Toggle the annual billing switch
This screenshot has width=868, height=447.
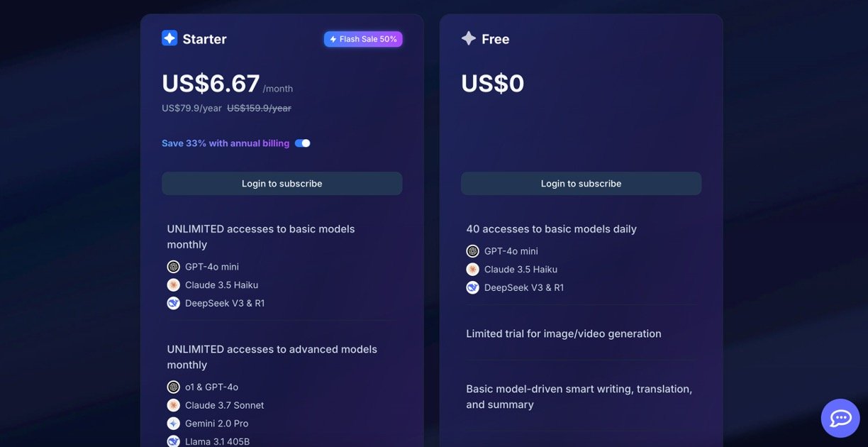pyautogui.click(x=303, y=143)
